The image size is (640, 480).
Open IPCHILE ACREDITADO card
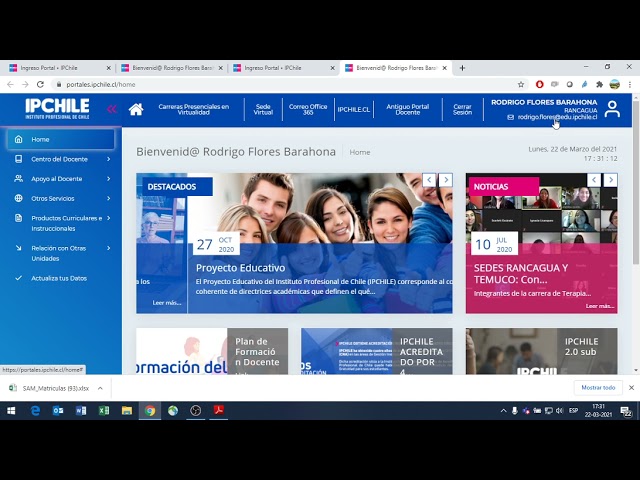tap(376, 351)
